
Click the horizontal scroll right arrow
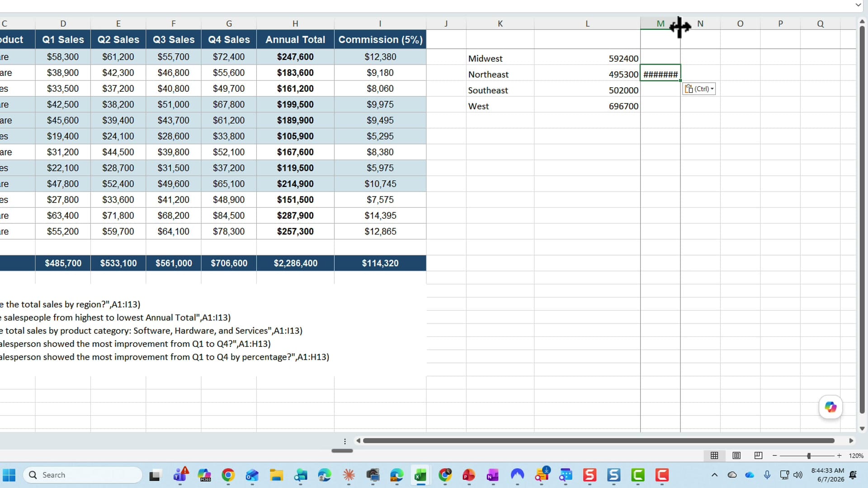point(851,441)
